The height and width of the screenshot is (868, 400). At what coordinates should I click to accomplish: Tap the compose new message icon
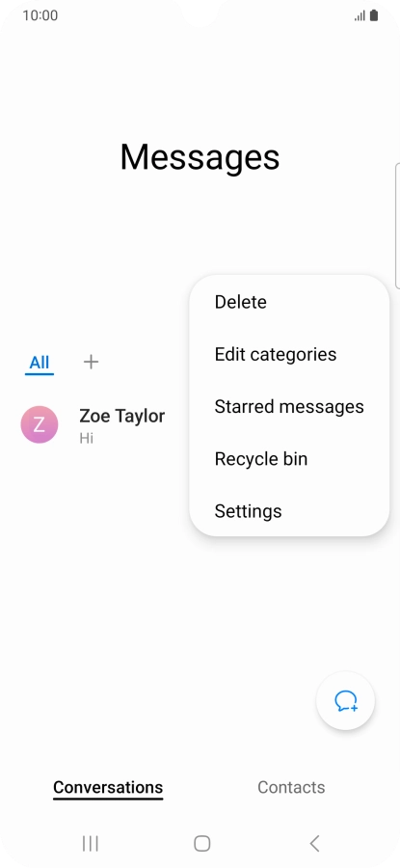346,700
